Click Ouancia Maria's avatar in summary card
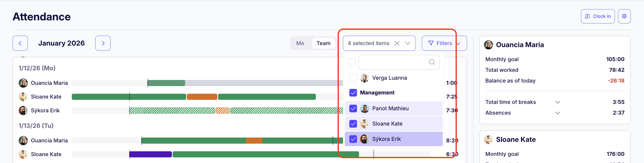 click(x=488, y=45)
